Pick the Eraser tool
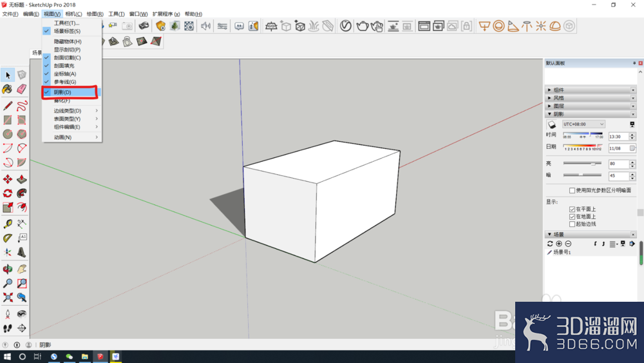The height and width of the screenshot is (363, 644). tap(22, 89)
